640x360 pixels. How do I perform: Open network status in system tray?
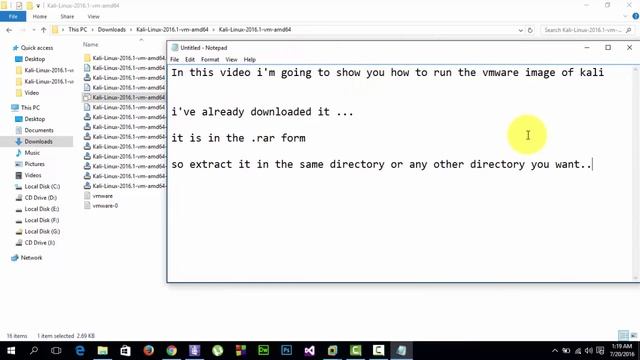pos(578,351)
